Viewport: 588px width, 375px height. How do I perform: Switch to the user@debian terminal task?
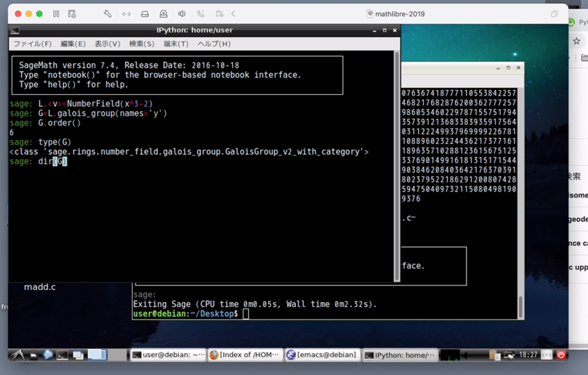pyautogui.click(x=168, y=355)
